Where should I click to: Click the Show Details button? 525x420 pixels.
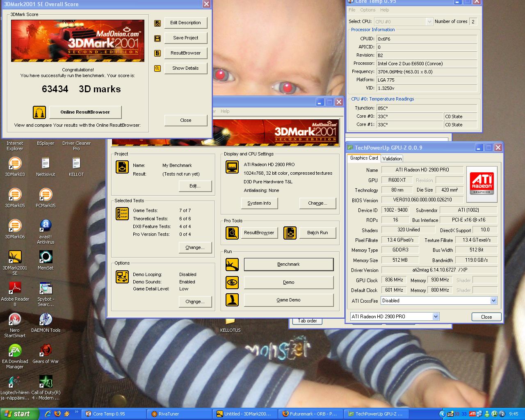(x=186, y=68)
